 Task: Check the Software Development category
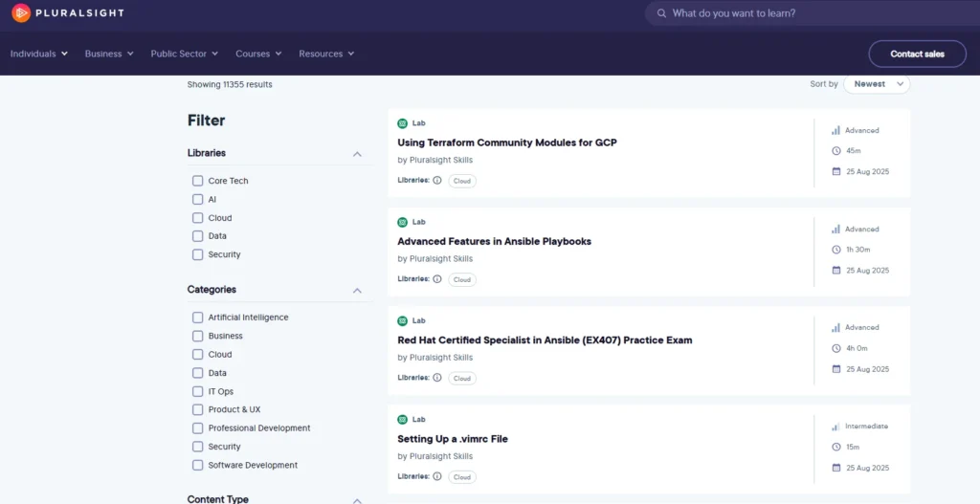(x=197, y=466)
